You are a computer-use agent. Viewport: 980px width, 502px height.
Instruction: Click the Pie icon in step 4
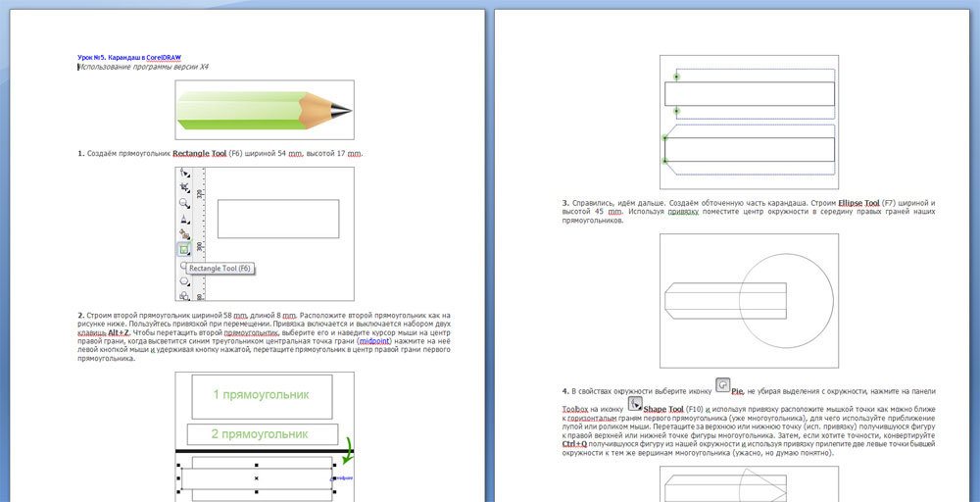pyautogui.click(x=722, y=385)
